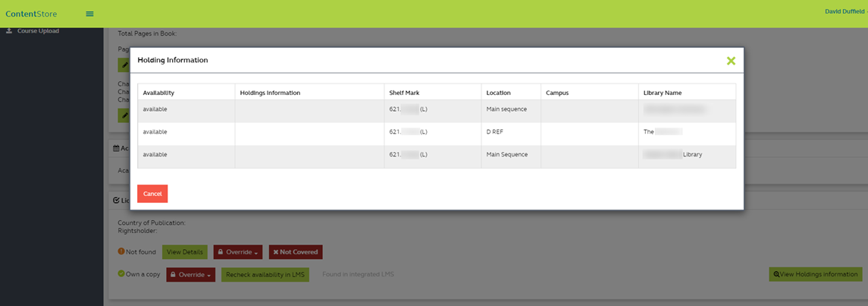
Task: Toggle the hamburger sidebar menu
Action: [x=89, y=14]
